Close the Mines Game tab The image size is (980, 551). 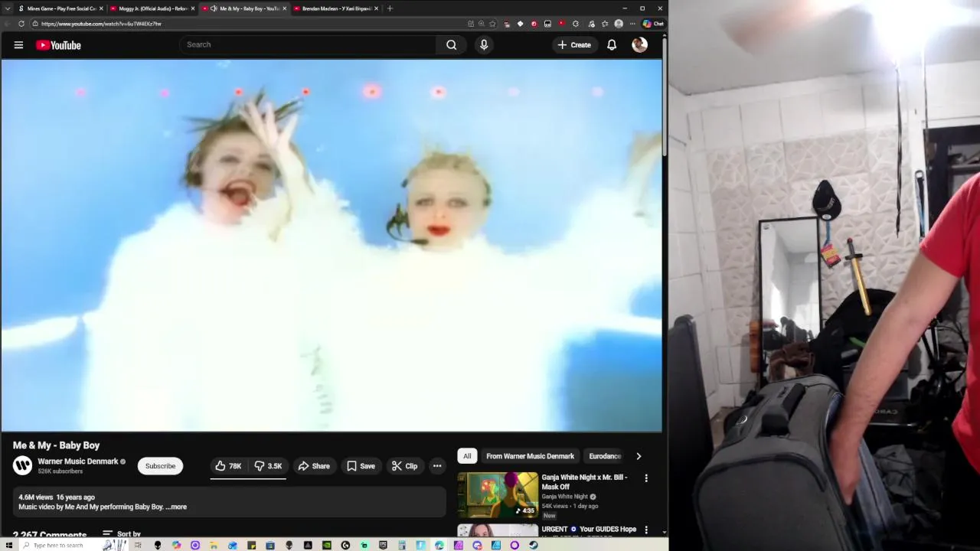click(x=101, y=8)
